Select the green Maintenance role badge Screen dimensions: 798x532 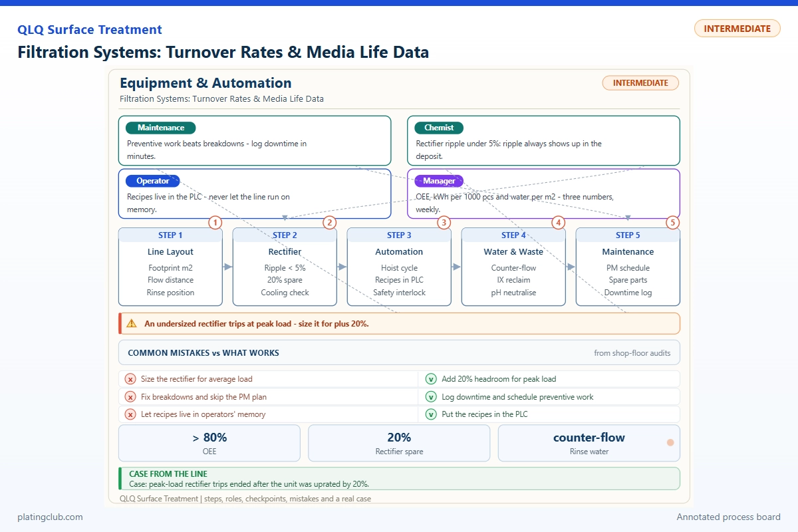click(160, 128)
